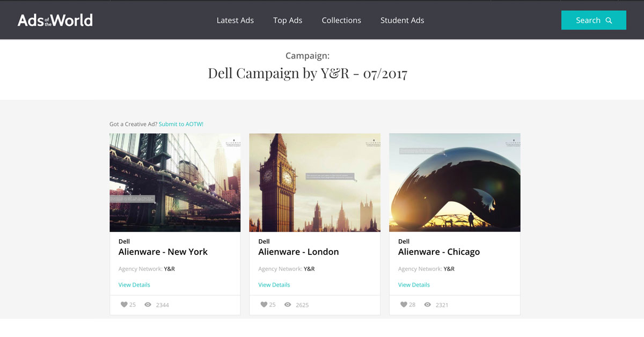Viewport: 644px width, 337px height.
Task: Click the Ads of the World logo
Action: [55, 20]
